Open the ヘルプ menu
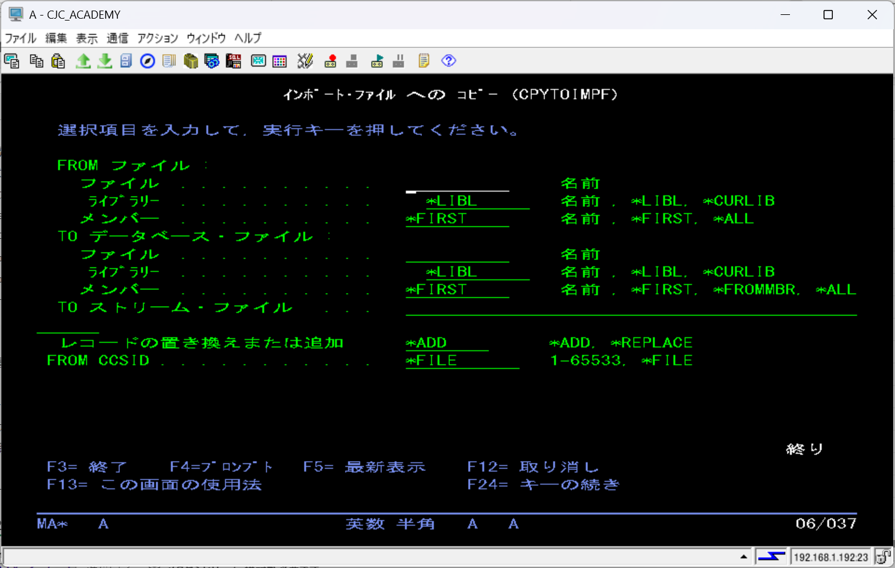Viewport: 895px width, 568px height. tap(248, 38)
